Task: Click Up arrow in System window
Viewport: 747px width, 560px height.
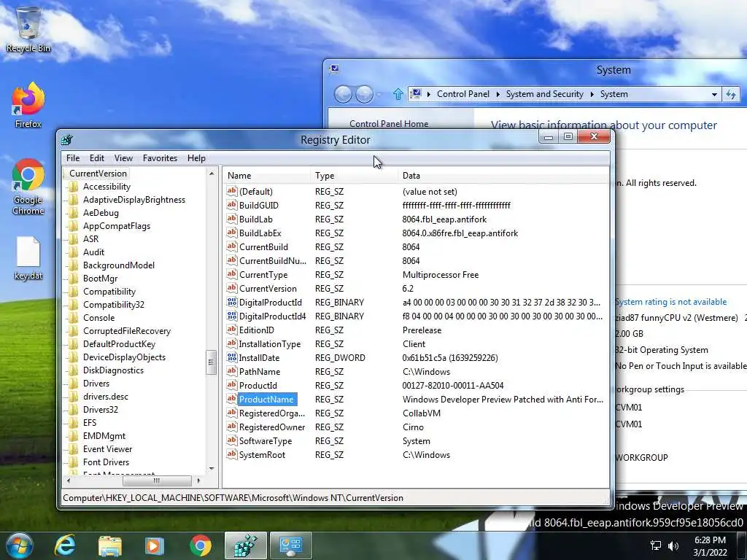Action: click(x=398, y=94)
